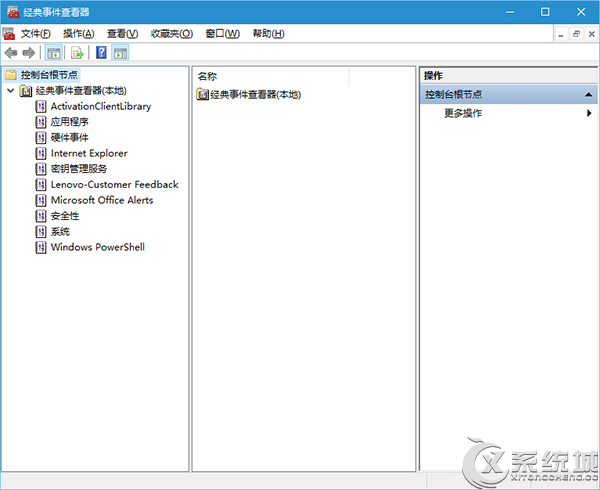Open the 窗口(W) menu
This screenshot has width=600, height=490.
click(222, 34)
